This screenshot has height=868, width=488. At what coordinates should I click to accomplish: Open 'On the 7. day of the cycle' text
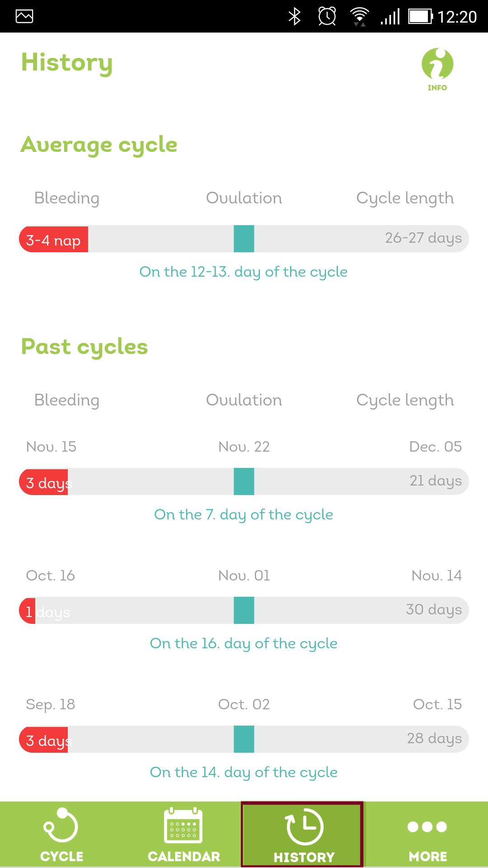click(x=244, y=514)
